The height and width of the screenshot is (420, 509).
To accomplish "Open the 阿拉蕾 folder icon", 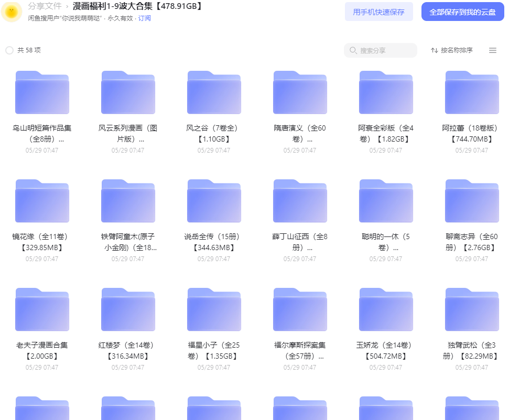I will tap(472, 92).
